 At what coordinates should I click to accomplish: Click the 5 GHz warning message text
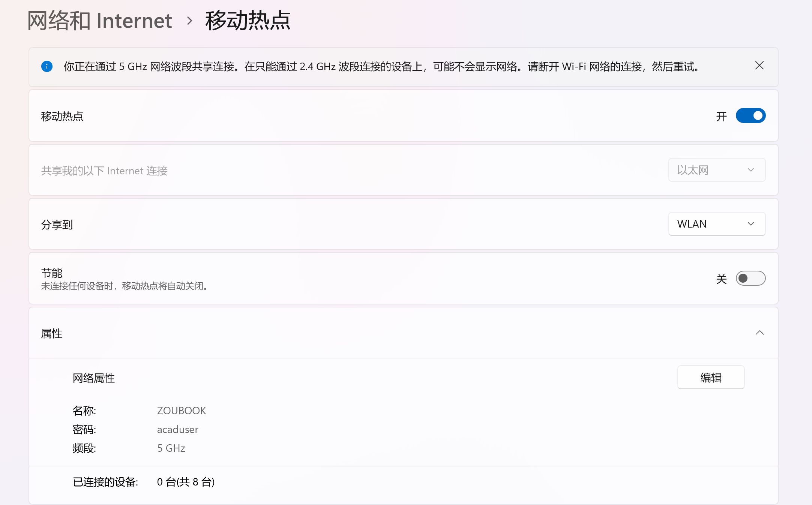point(382,67)
